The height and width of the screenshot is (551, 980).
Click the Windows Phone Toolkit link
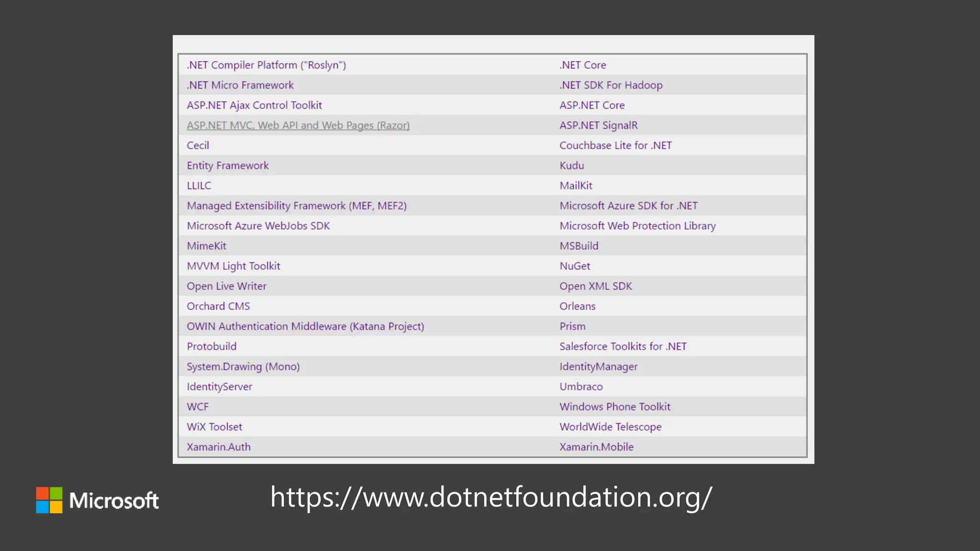pyautogui.click(x=615, y=407)
